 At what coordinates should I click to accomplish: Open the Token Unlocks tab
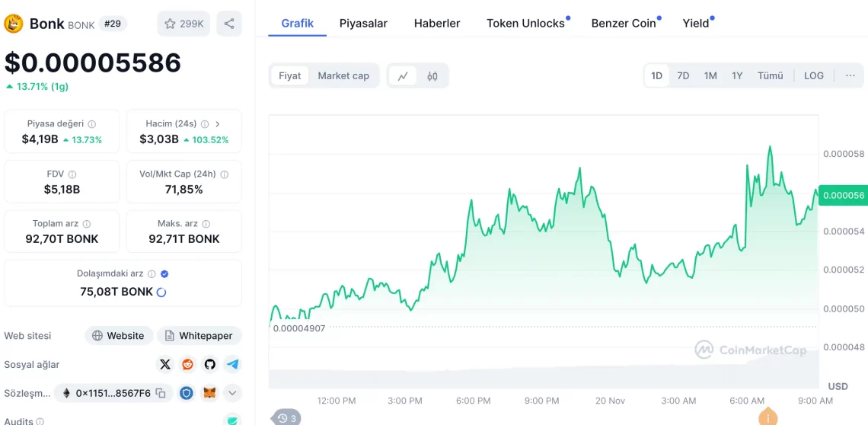click(x=525, y=23)
